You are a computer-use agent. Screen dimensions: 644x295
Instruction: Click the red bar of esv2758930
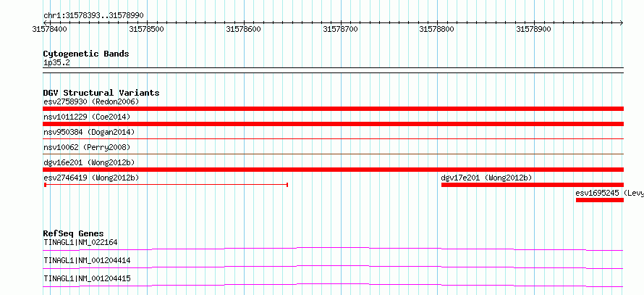click(x=333, y=109)
